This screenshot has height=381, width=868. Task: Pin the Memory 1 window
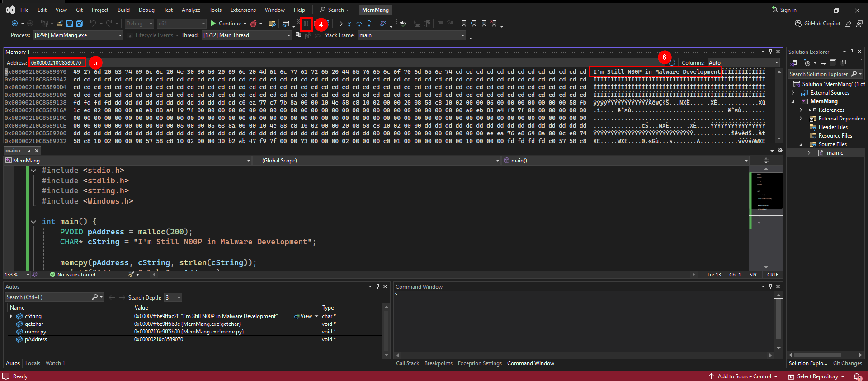[x=771, y=52]
